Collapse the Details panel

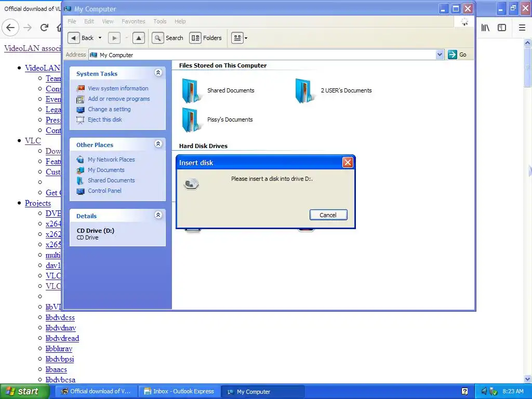point(158,215)
